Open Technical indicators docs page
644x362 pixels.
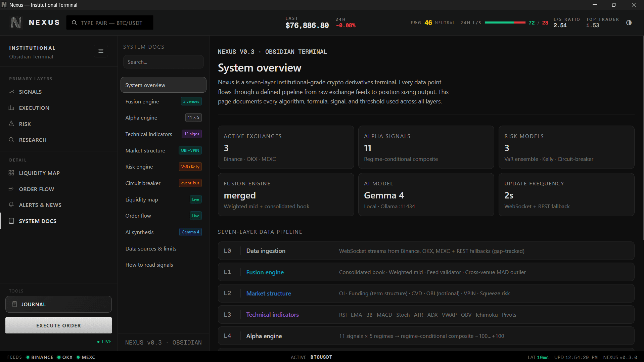[164, 134]
